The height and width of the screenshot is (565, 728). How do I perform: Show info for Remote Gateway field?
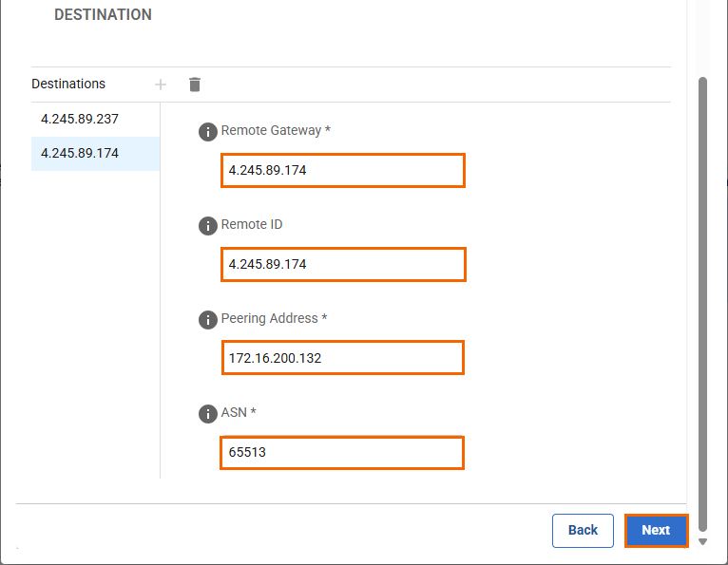tap(208, 132)
